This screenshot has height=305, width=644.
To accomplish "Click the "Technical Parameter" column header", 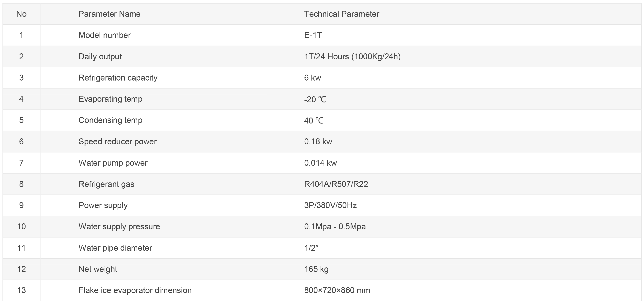I will tap(341, 14).
